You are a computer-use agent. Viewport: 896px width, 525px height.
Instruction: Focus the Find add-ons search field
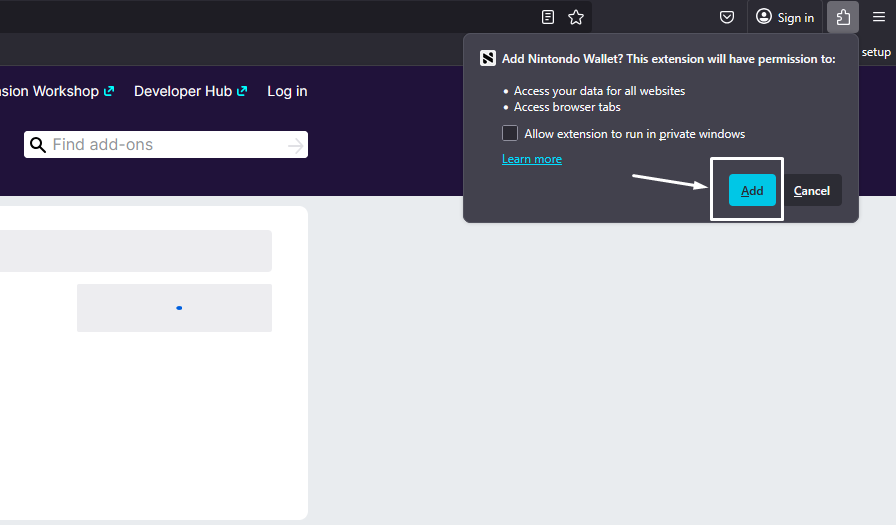[x=166, y=145]
